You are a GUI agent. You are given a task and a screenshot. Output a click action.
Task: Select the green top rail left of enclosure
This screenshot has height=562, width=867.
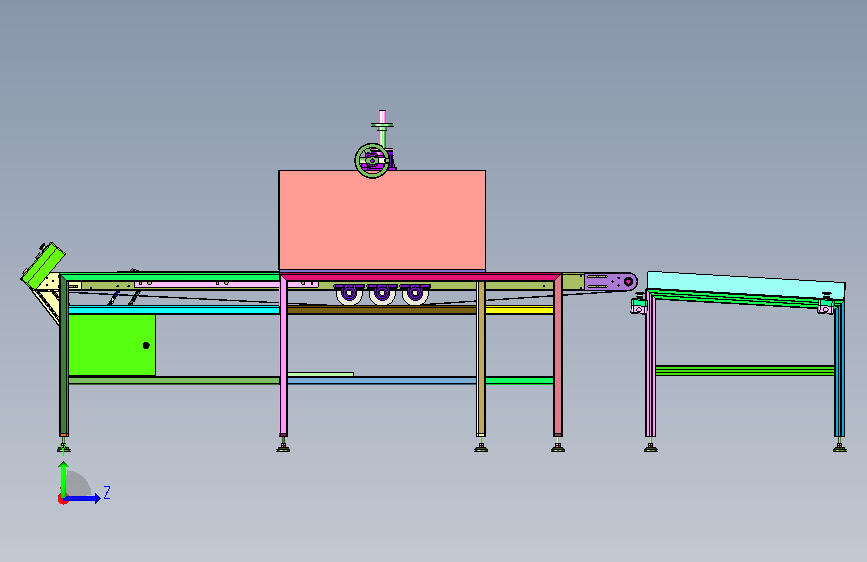(x=170, y=277)
